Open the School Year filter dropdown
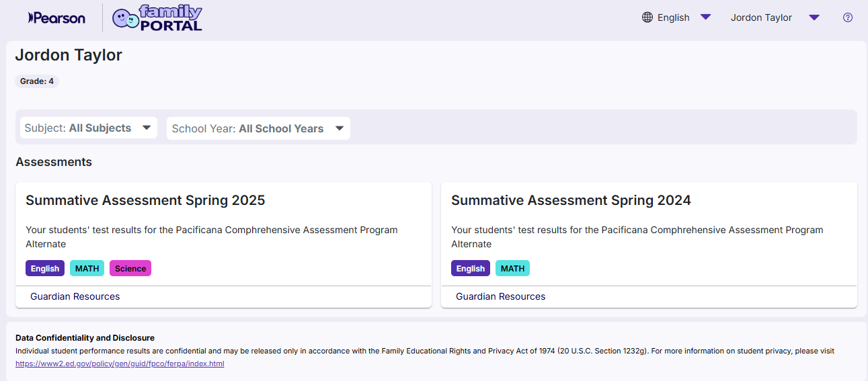Screen dimensions: 868x381 click(258, 128)
